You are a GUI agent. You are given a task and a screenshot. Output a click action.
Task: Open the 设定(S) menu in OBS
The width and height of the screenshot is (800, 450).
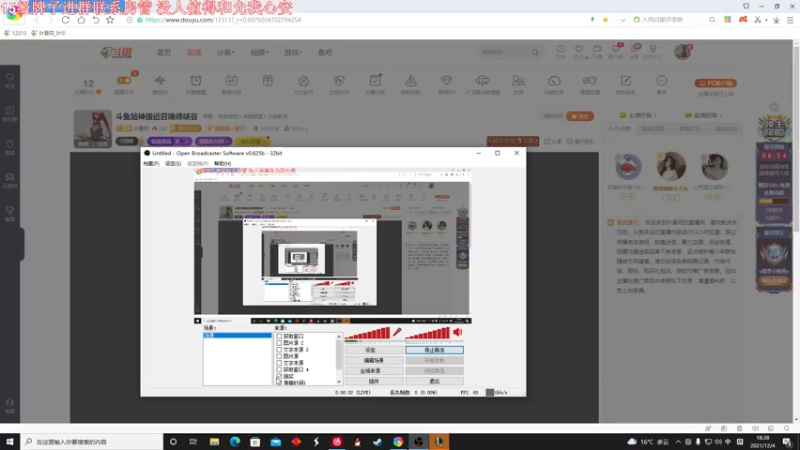point(173,164)
